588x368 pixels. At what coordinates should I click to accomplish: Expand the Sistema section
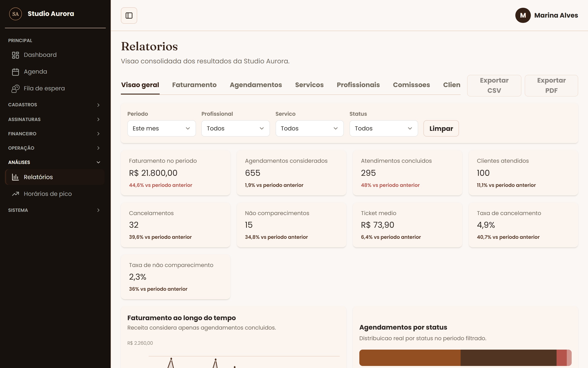tap(55, 210)
